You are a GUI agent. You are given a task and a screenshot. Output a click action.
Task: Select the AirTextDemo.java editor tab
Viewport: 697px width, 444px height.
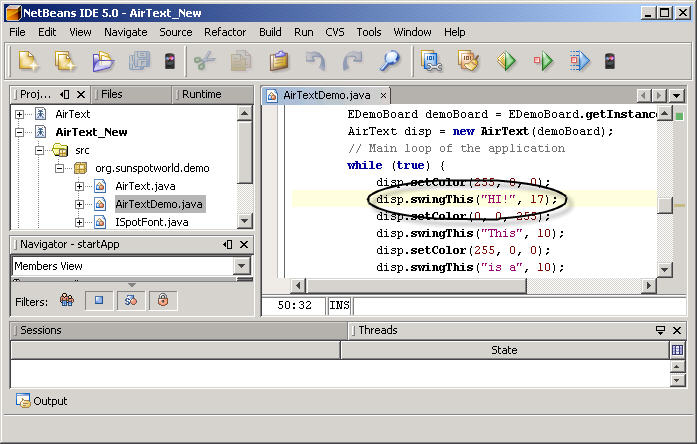click(x=326, y=96)
